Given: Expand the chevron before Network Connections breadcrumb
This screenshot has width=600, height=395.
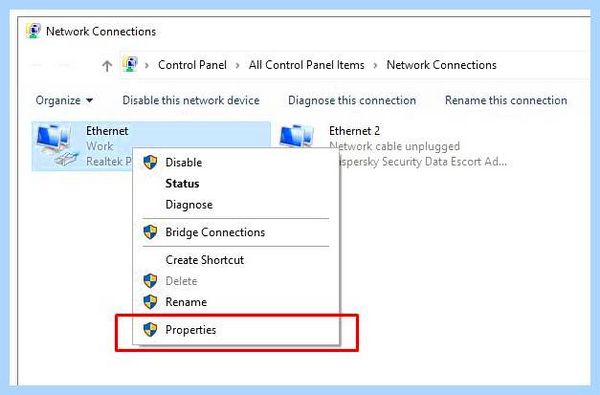Looking at the screenshot, I should pos(375,65).
